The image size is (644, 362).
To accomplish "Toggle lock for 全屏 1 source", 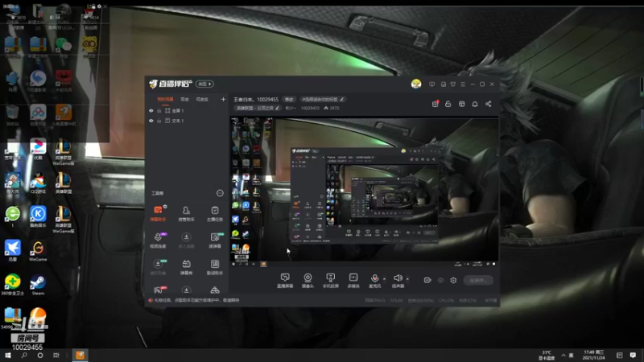I will point(159,111).
